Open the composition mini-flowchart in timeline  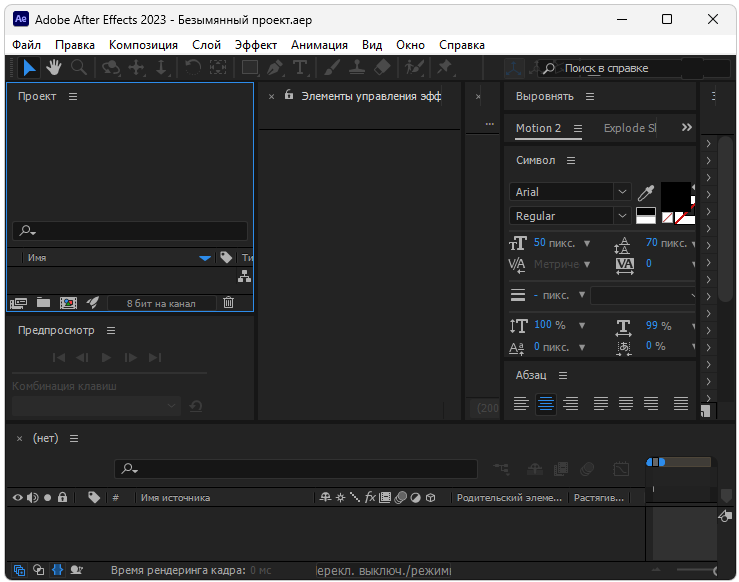pos(501,469)
